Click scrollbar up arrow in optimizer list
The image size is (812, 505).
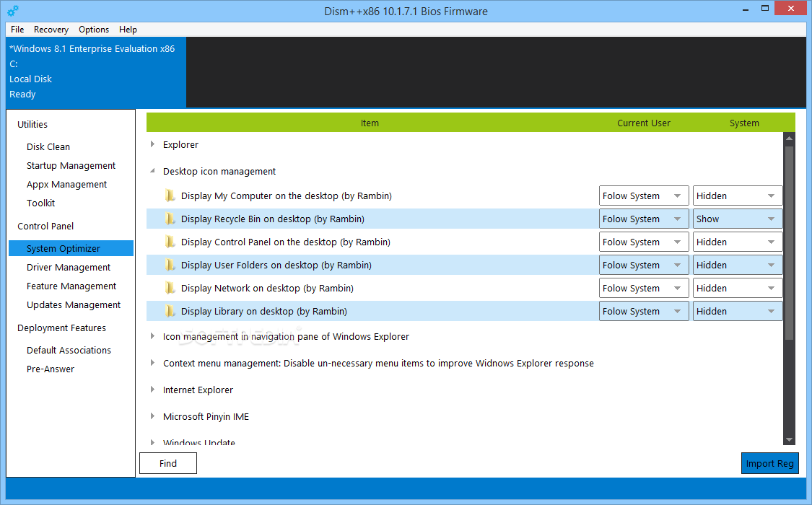(789, 138)
